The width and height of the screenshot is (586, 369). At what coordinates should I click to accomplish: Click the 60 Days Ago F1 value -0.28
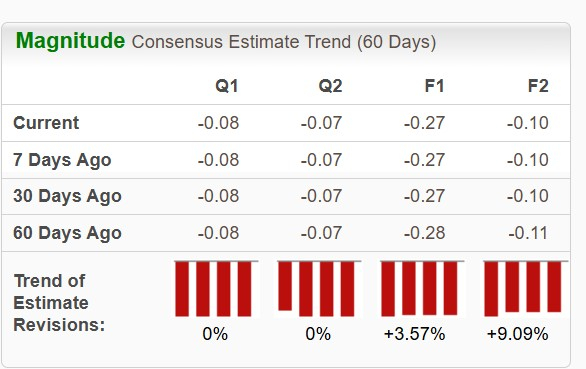point(425,233)
